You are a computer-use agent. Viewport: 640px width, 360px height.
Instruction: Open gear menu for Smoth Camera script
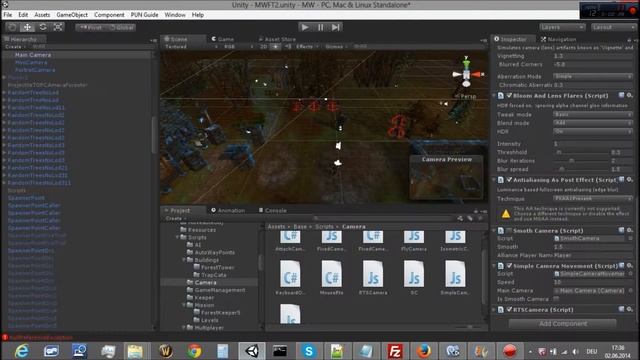tap(630, 230)
